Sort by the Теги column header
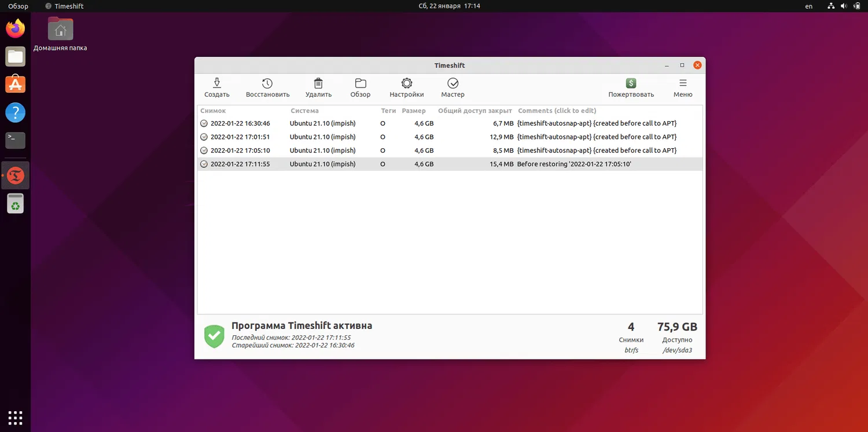 click(388, 111)
